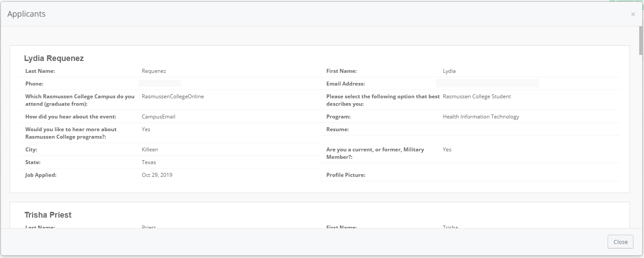Viewport: 644px width, 258px height.
Task: Click the state value Texas
Action: coord(149,162)
